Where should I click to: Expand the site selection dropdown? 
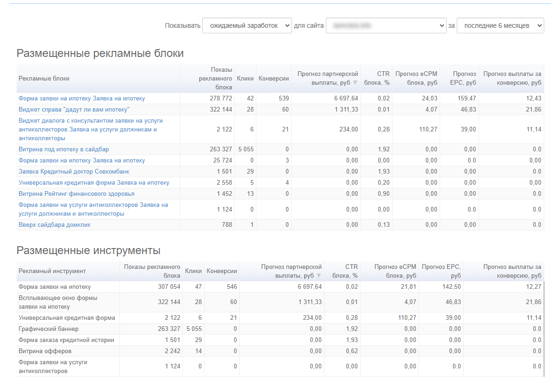click(x=386, y=26)
